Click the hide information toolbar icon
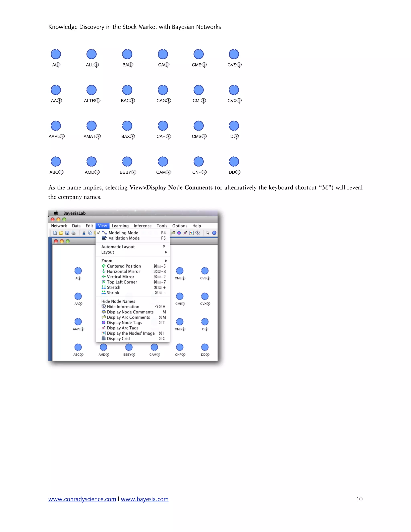 [197, 233]
